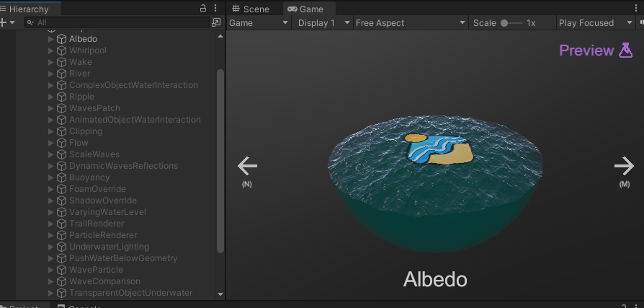
Task: Click the cube icon next to Wake
Action: tap(62, 62)
